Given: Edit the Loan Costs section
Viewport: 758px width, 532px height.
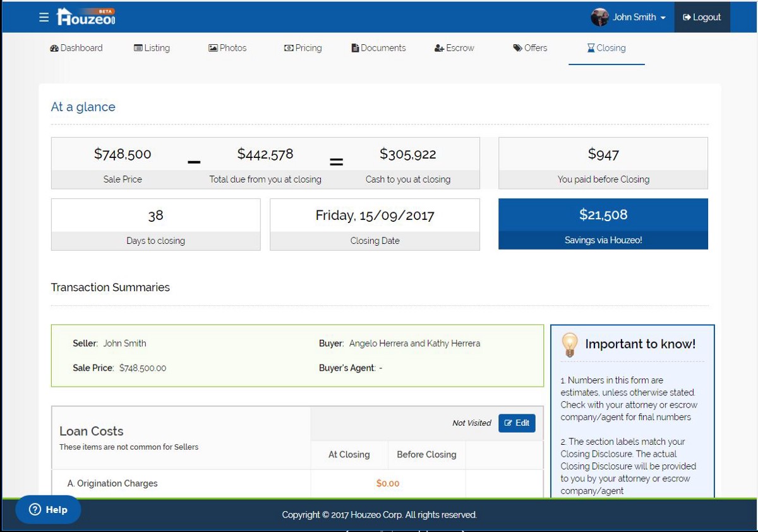Looking at the screenshot, I should coord(517,423).
